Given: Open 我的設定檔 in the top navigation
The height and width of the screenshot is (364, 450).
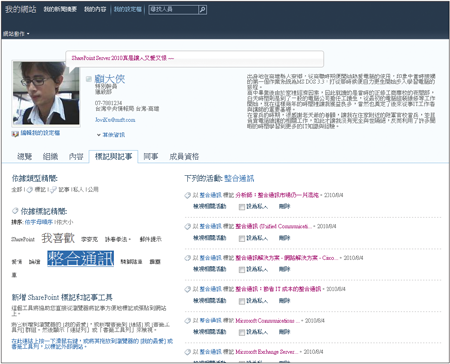Looking at the screenshot, I should click(x=128, y=9).
